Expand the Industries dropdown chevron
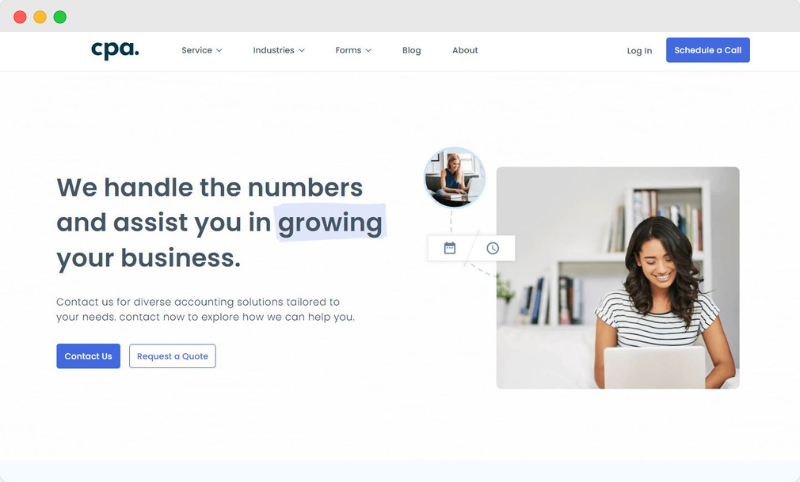800x482 pixels. click(302, 50)
